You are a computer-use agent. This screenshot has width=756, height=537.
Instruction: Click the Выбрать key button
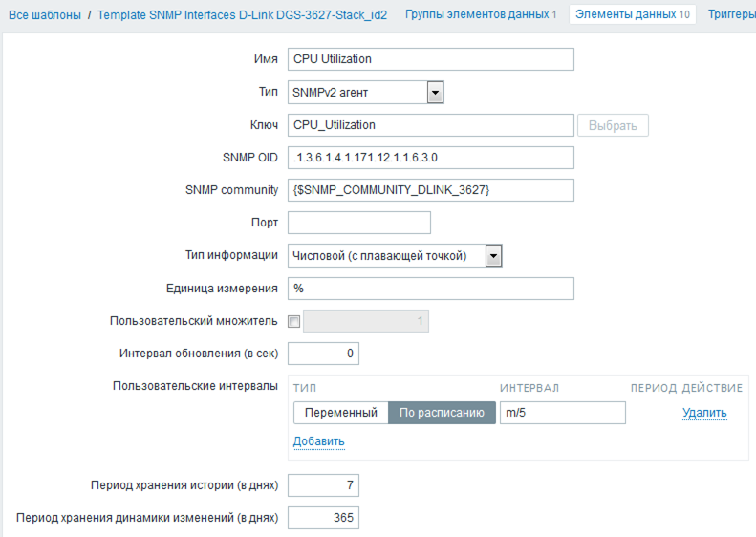coord(613,125)
